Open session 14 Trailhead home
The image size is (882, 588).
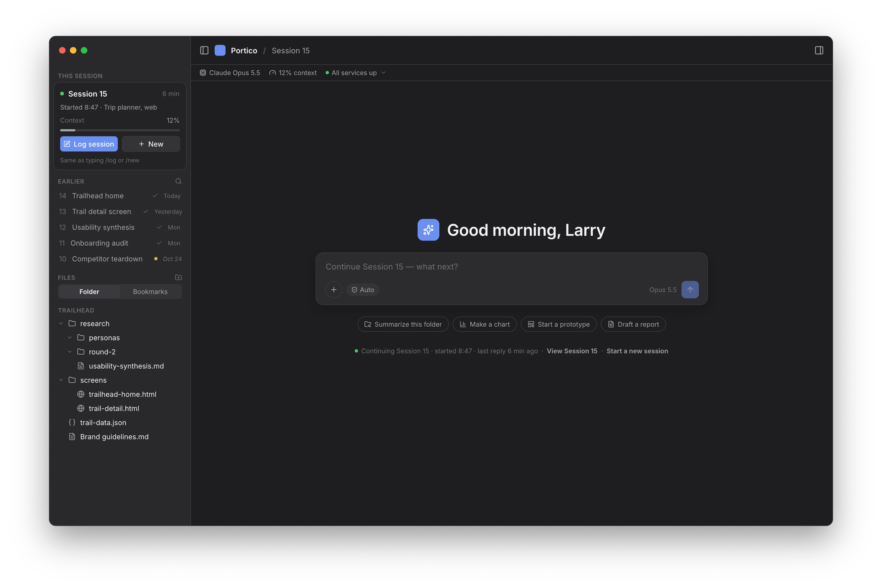tap(120, 196)
